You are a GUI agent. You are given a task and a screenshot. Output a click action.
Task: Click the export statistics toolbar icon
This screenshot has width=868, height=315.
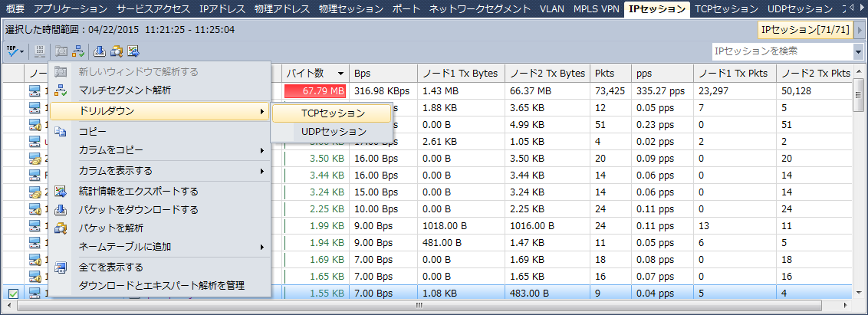coord(133,51)
